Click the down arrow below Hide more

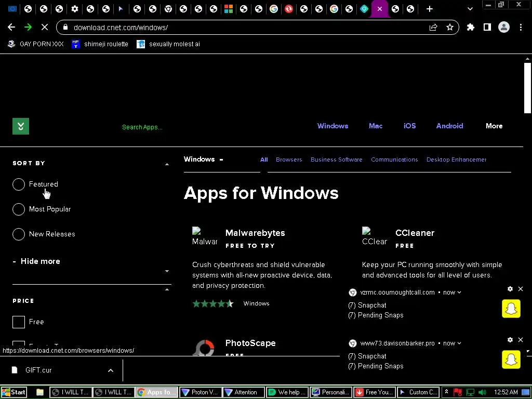167,271
